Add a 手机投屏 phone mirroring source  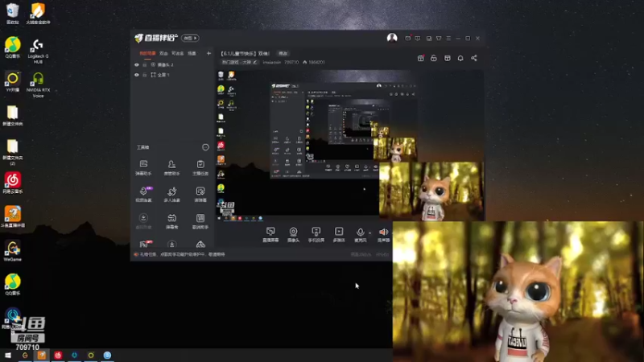[x=316, y=234]
